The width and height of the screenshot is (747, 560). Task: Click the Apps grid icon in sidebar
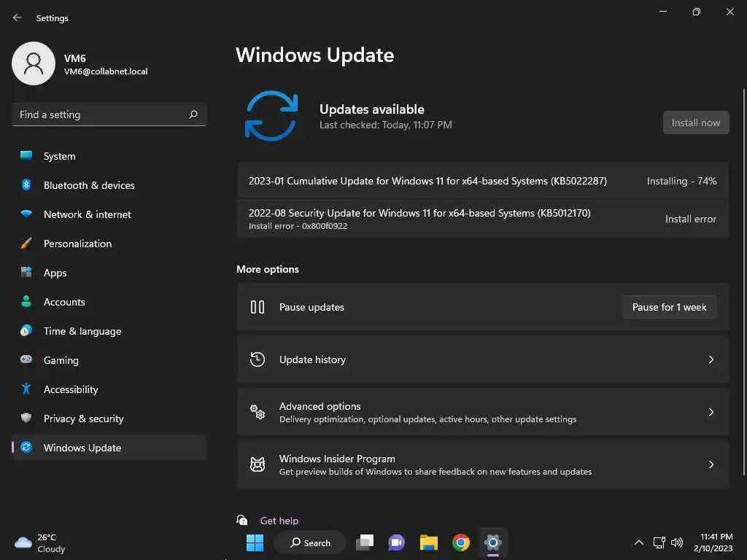tap(26, 272)
